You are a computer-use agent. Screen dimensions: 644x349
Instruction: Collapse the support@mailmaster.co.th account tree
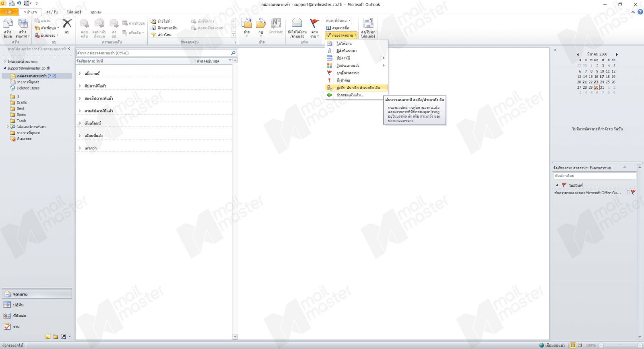[x=5, y=69]
